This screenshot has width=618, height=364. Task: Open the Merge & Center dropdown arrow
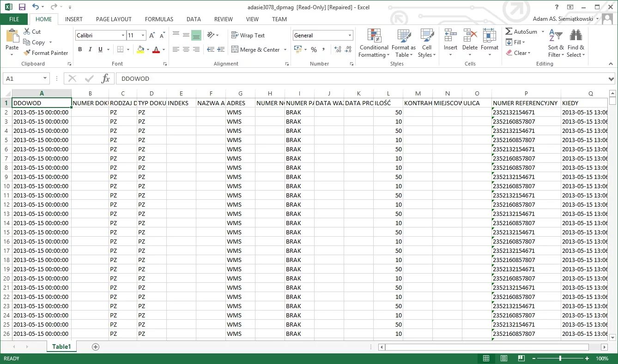tap(285, 50)
